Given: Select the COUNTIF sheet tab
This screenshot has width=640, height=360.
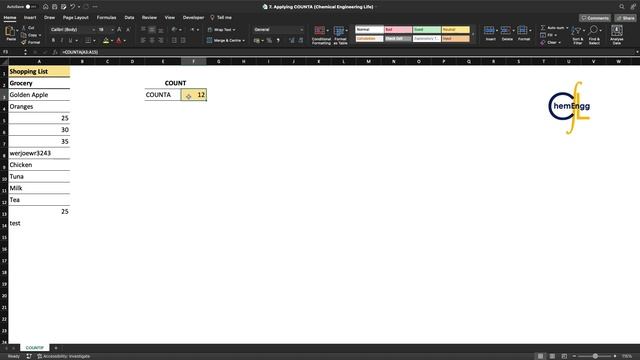Looking at the screenshot, I should pos(35,348).
